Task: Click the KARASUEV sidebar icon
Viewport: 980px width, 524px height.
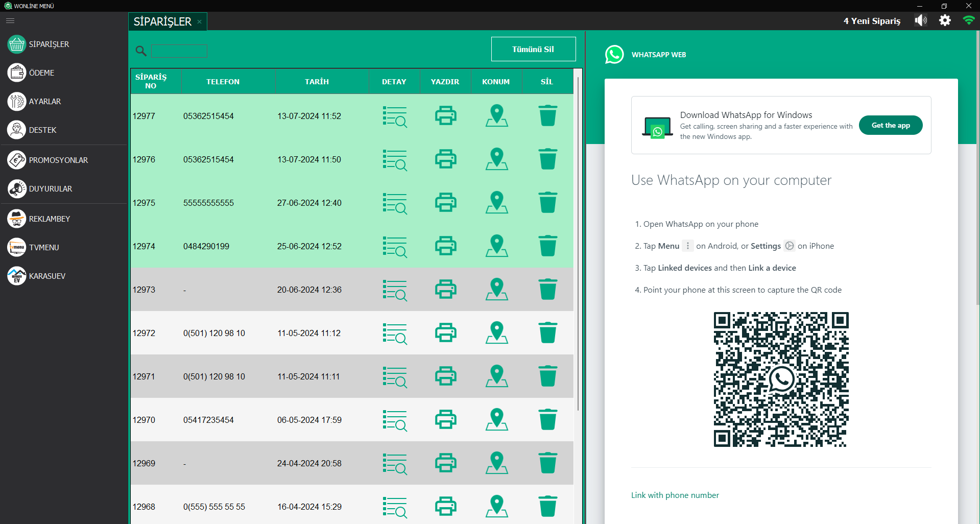Action: click(17, 276)
